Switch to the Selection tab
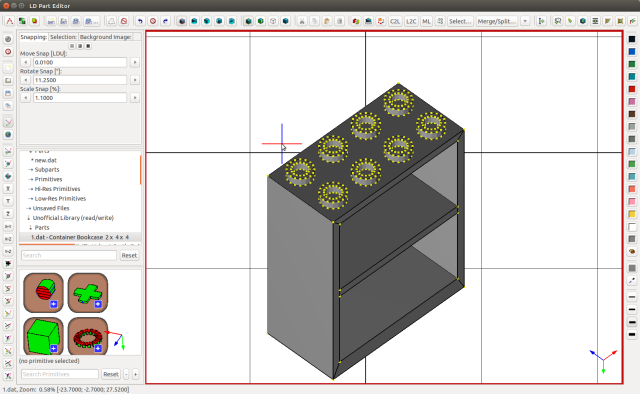 click(x=63, y=37)
